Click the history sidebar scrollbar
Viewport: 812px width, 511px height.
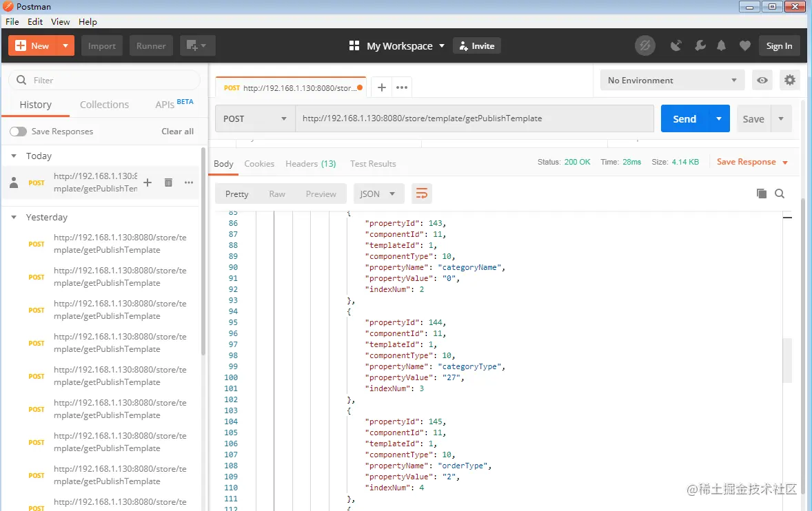coord(203,251)
